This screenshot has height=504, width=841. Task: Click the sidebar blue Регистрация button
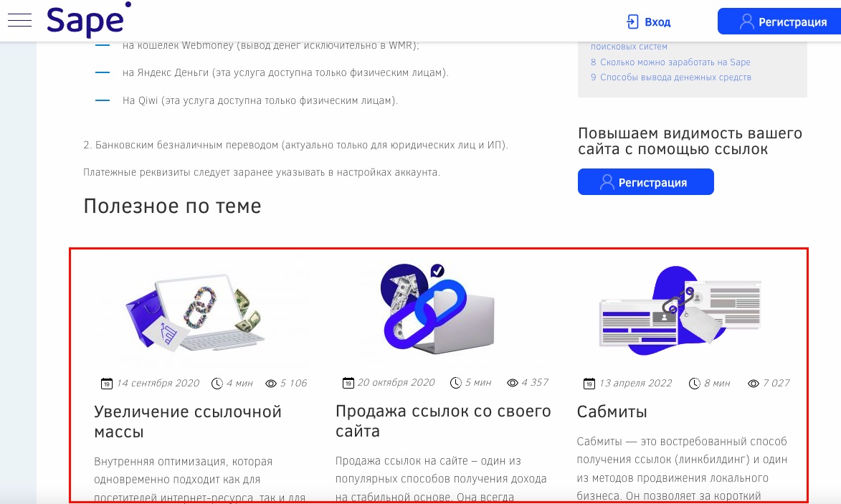[x=646, y=182]
